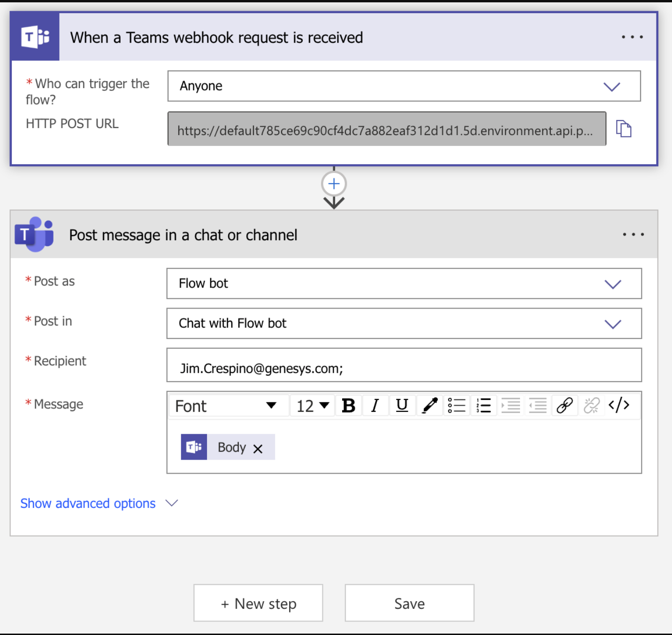The image size is (672, 635).
Task: Click Show advanced options link
Action: (x=88, y=503)
